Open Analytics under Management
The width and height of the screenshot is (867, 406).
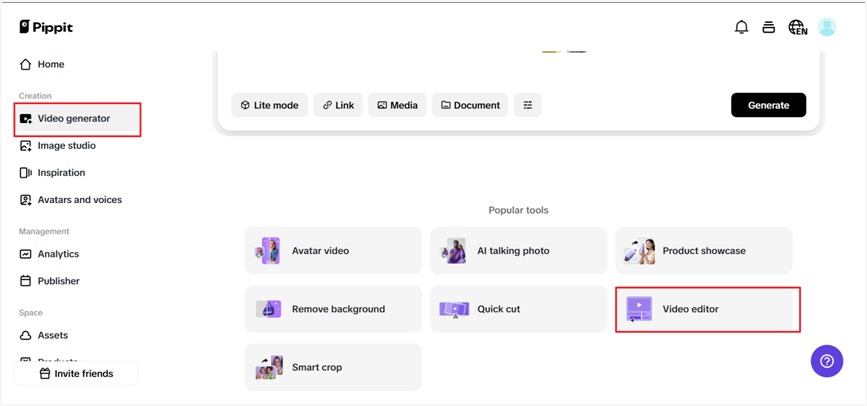point(58,254)
